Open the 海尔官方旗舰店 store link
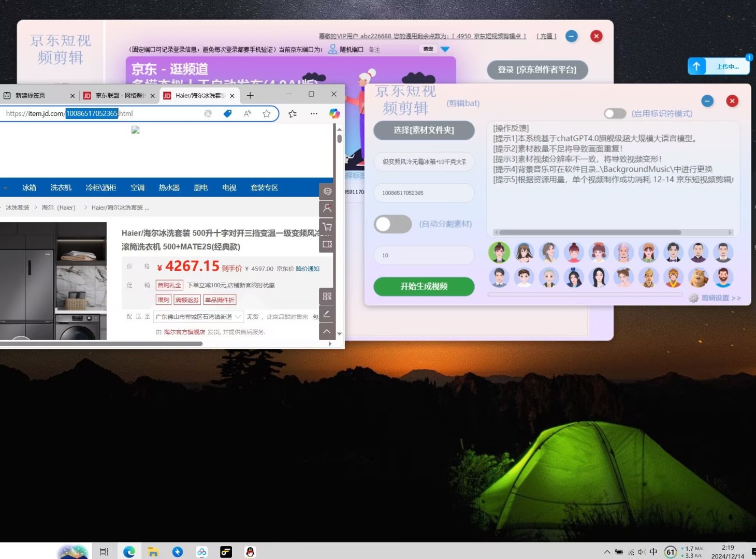 click(x=184, y=332)
